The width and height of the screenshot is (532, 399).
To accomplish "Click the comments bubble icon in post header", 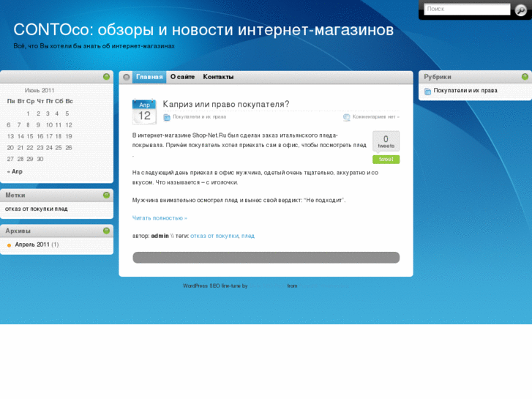I will pos(347,117).
